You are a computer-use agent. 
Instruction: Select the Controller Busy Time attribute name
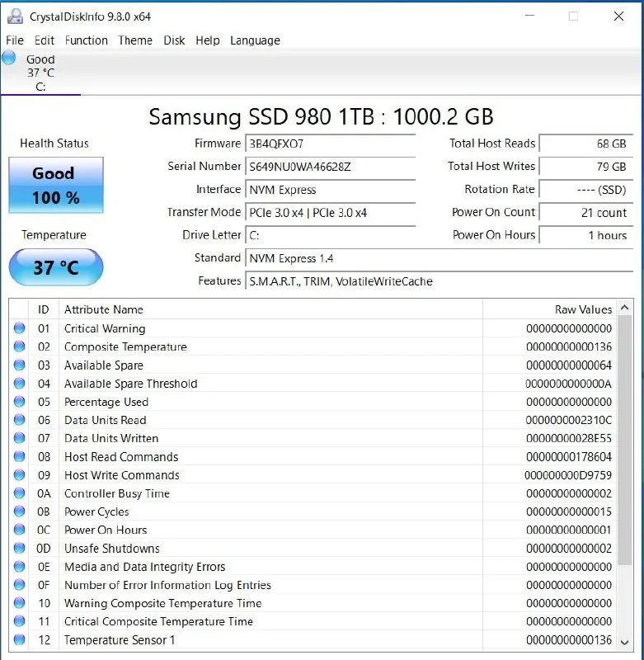click(x=117, y=493)
